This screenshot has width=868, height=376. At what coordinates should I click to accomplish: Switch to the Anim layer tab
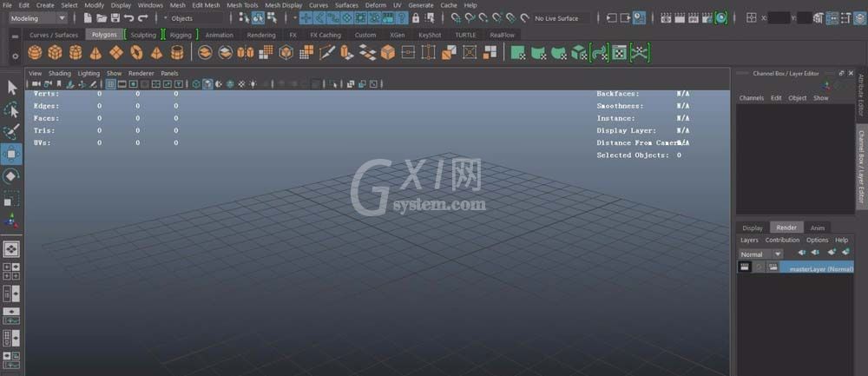[817, 228]
